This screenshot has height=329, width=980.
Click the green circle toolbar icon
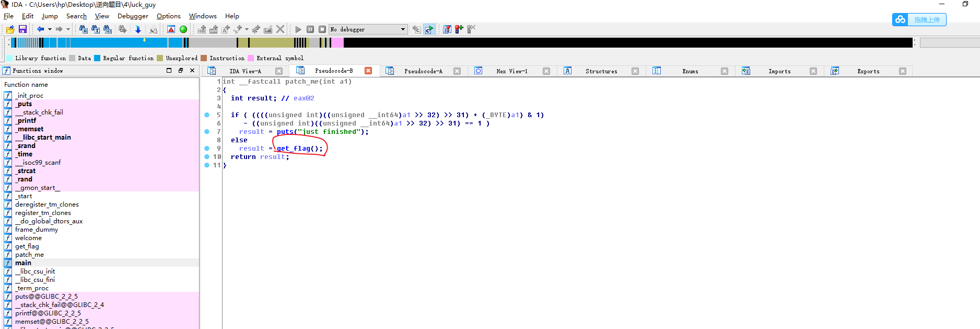183,29
